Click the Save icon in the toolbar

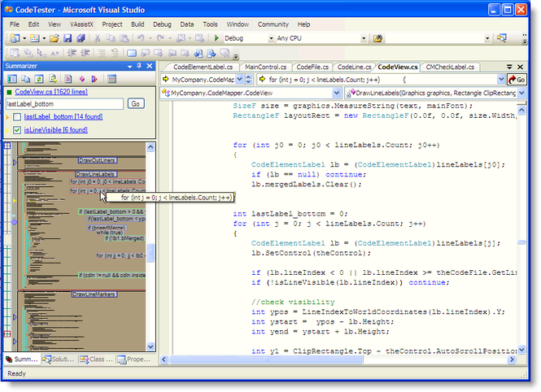click(67, 38)
